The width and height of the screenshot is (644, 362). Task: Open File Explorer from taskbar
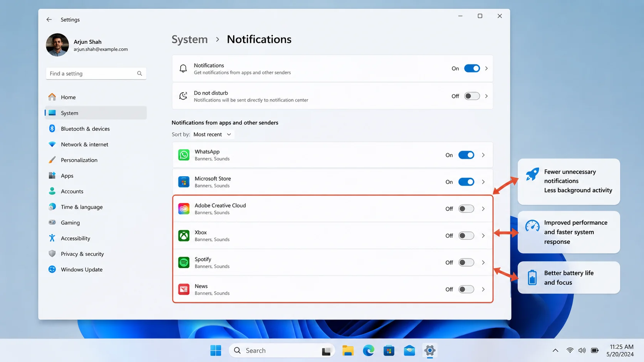click(x=348, y=350)
